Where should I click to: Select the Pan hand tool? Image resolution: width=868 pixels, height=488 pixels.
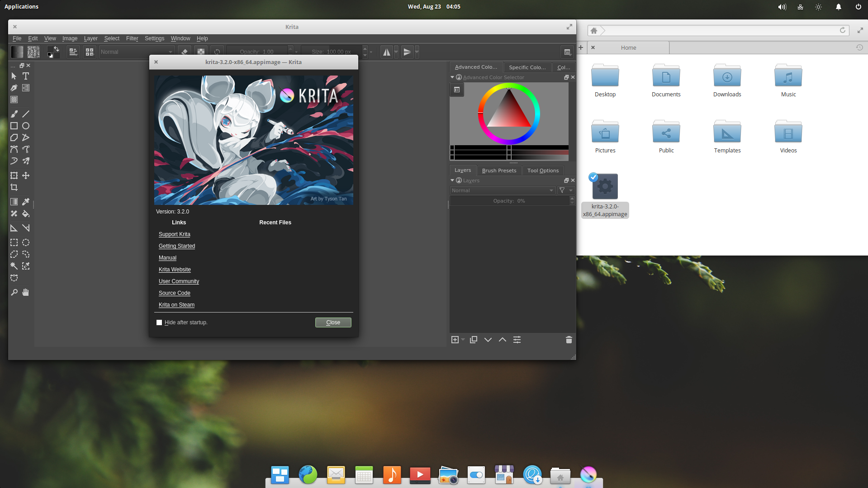tap(26, 292)
